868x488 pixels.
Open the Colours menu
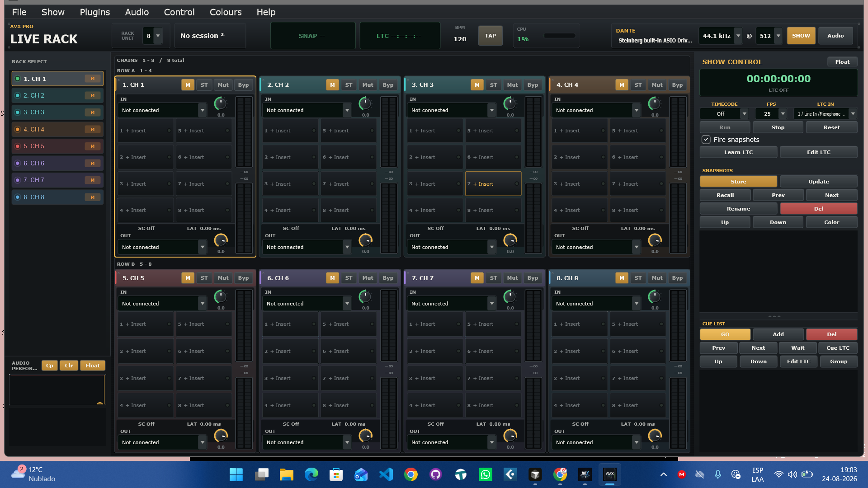(x=226, y=12)
